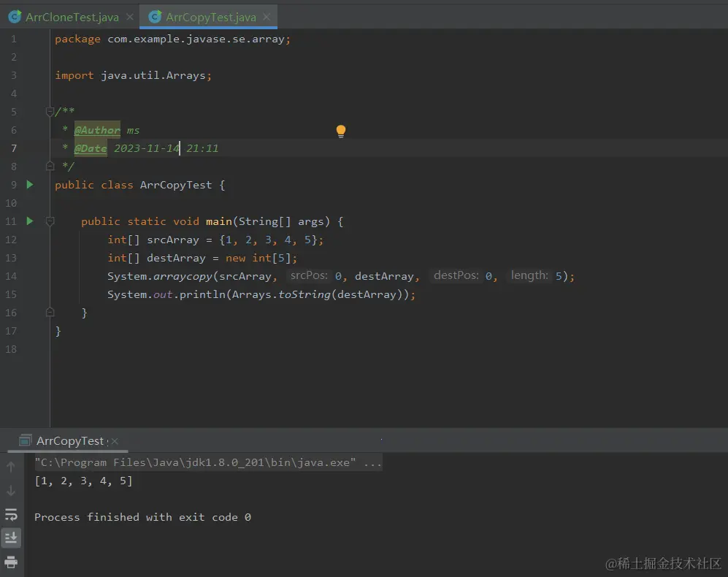Print the console output using the printer icon
This screenshot has width=728, height=577.
(x=11, y=562)
